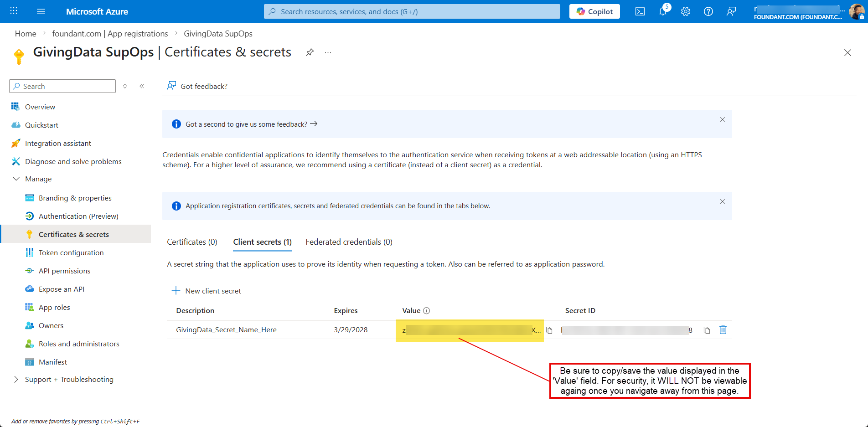Add a New client secret

[x=207, y=291]
